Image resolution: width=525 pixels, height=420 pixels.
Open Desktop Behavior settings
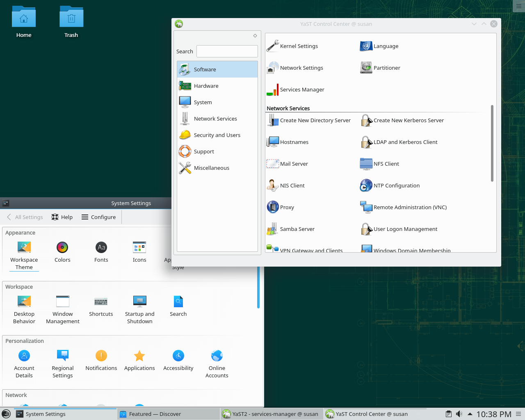tap(24, 310)
